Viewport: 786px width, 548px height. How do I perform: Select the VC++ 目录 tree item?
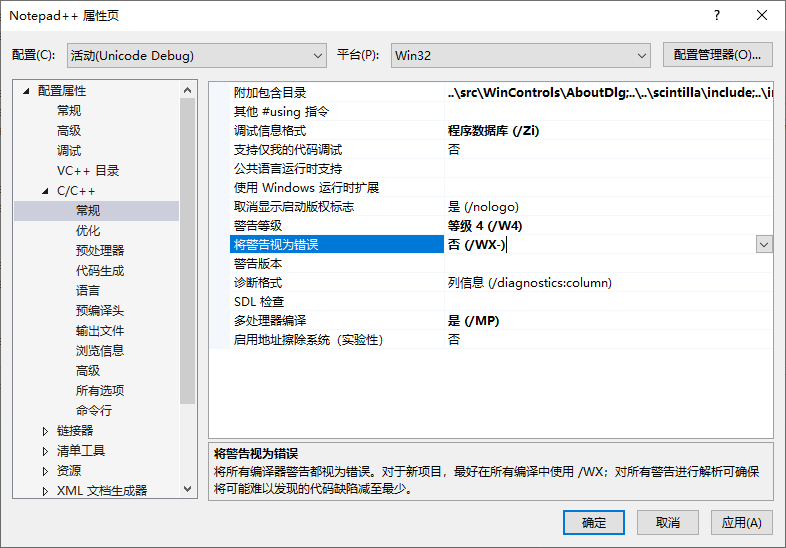tap(88, 171)
